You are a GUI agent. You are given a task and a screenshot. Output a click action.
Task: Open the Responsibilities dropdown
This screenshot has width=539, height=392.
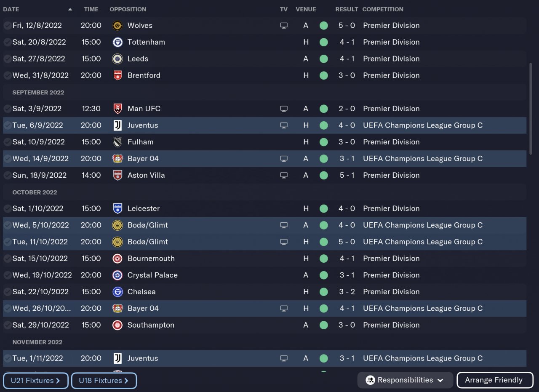(x=405, y=380)
